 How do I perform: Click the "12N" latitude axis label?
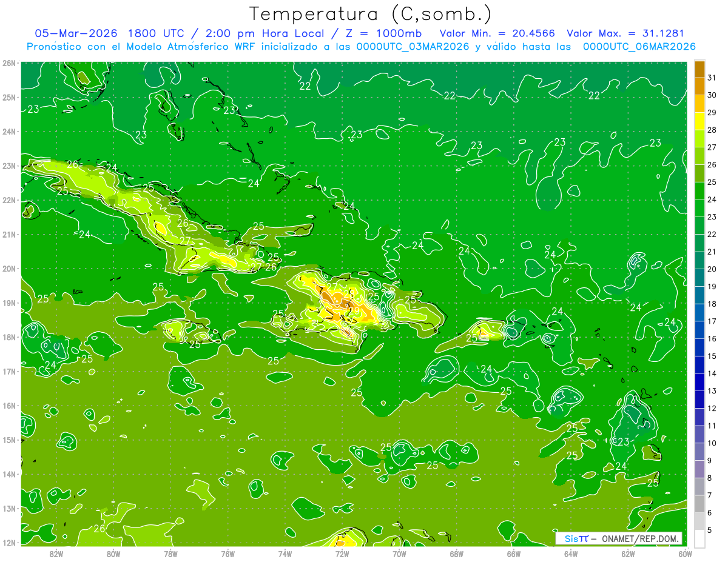pyautogui.click(x=9, y=543)
